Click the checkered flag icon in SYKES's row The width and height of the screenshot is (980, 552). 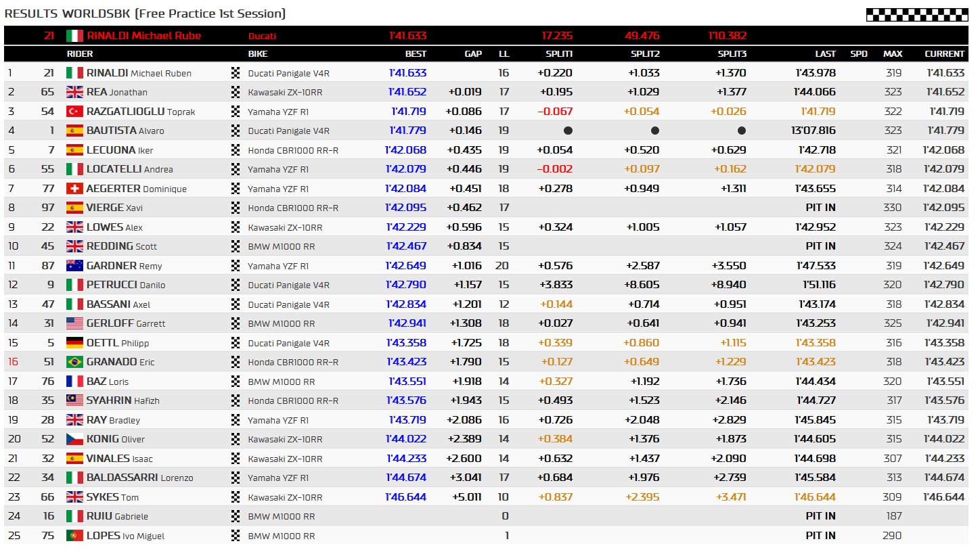pyautogui.click(x=236, y=497)
